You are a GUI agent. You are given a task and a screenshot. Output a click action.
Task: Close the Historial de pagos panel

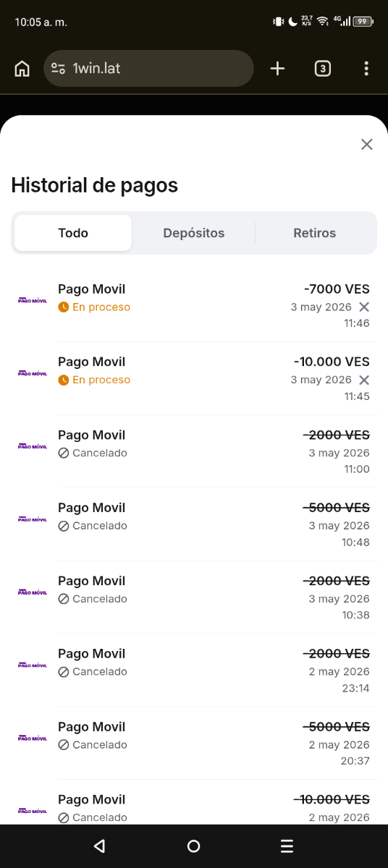click(367, 144)
